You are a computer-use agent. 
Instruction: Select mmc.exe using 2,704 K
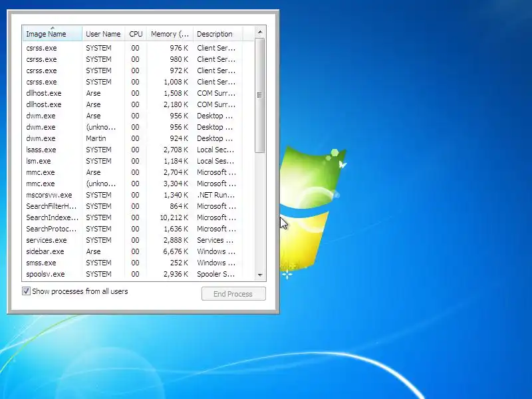click(138, 172)
